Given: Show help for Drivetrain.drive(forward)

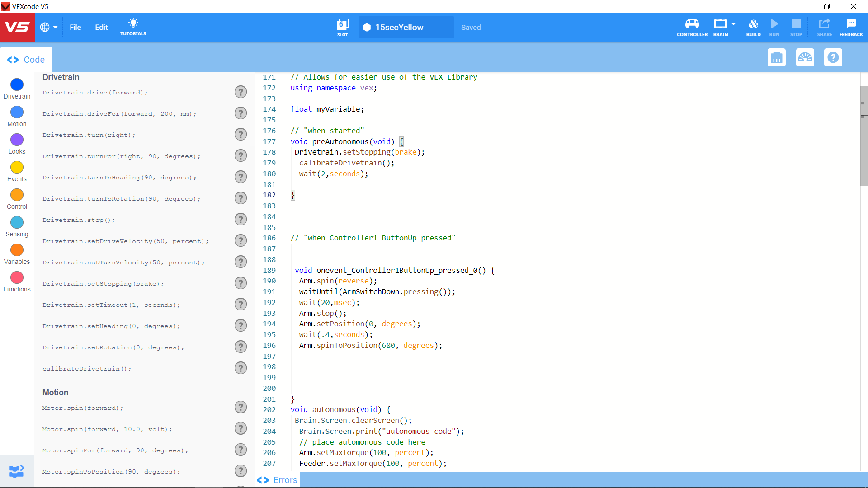Looking at the screenshot, I should click(x=241, y=92).
